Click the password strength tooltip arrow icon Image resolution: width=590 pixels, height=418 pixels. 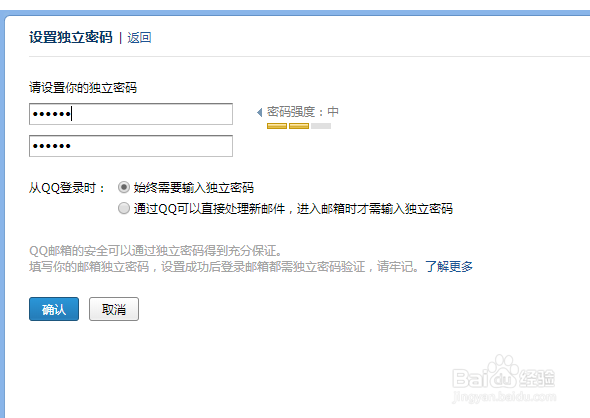point(259,112)
